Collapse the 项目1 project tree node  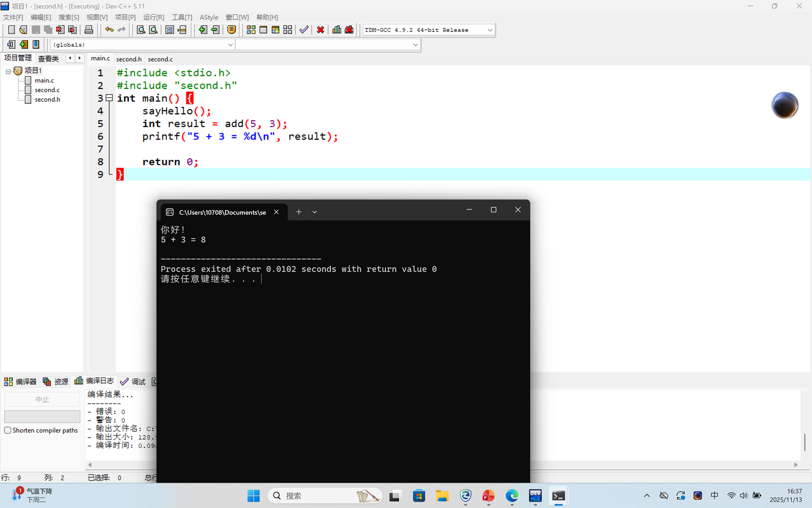[8, 71]
